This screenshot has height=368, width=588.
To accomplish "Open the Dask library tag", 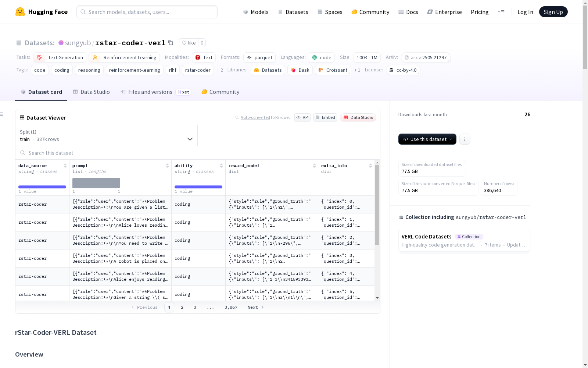I will 300,70.
